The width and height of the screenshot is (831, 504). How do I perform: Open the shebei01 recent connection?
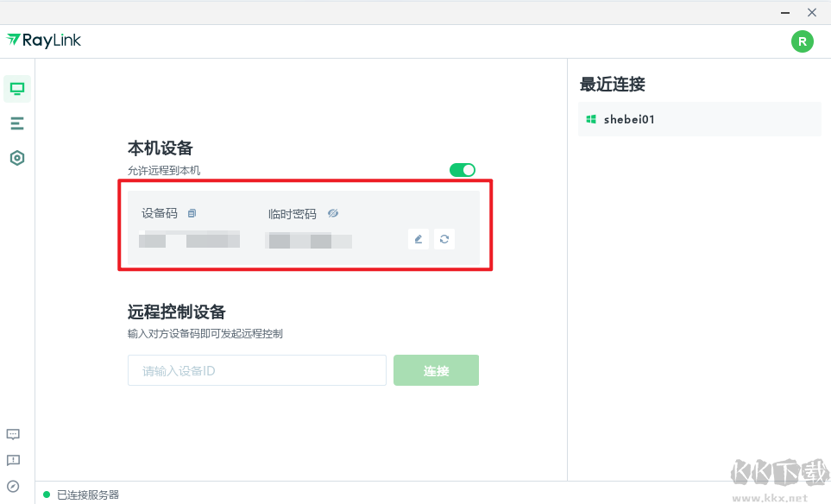click(x=700, y=119)
